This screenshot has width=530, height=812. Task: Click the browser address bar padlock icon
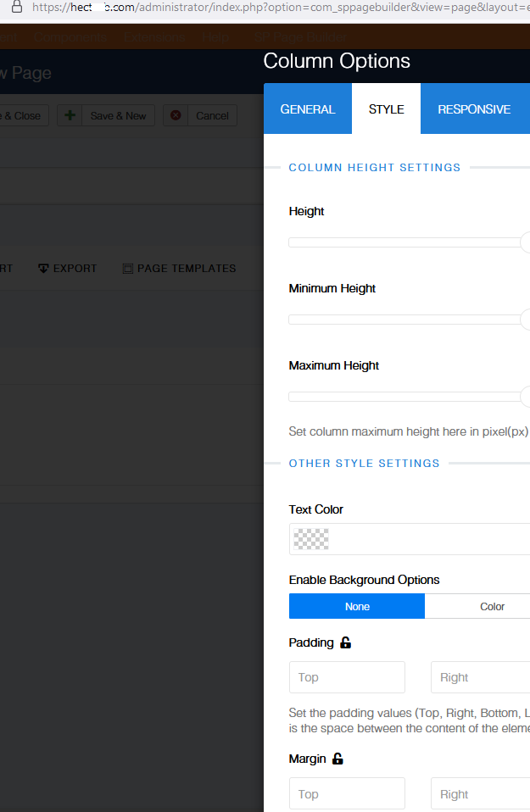[16, 7]
